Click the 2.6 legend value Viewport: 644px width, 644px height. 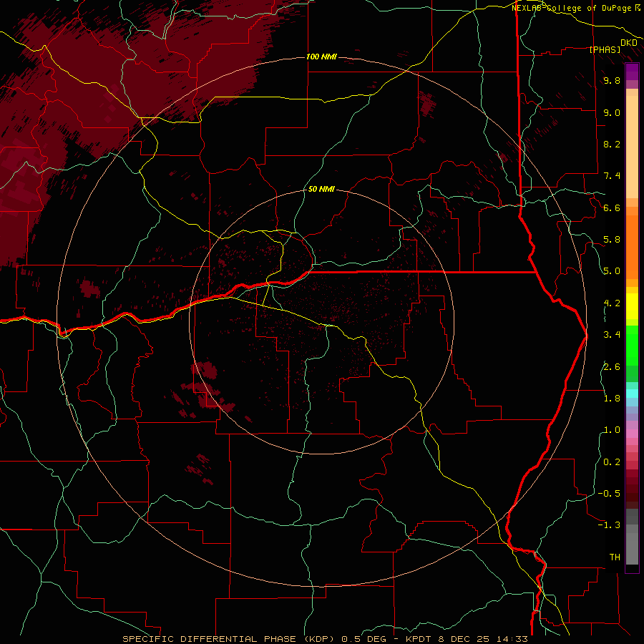pyautogui.click(x=612, y=367)
